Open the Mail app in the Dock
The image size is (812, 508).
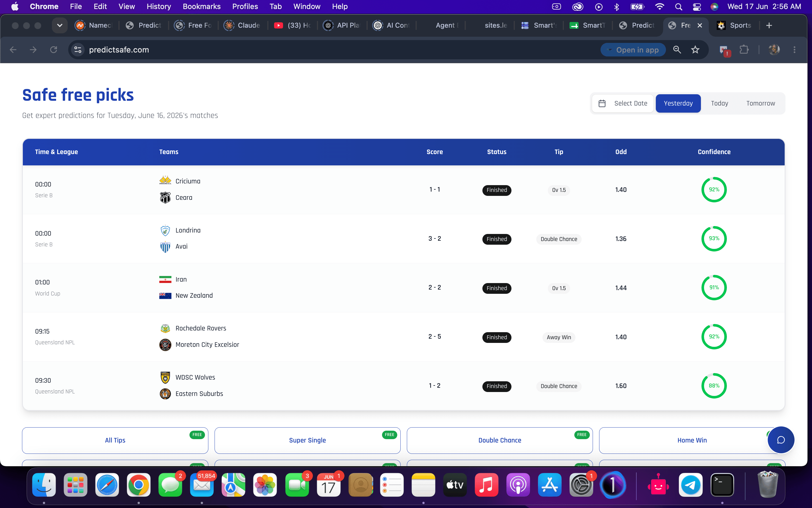(x=202, y=485)
